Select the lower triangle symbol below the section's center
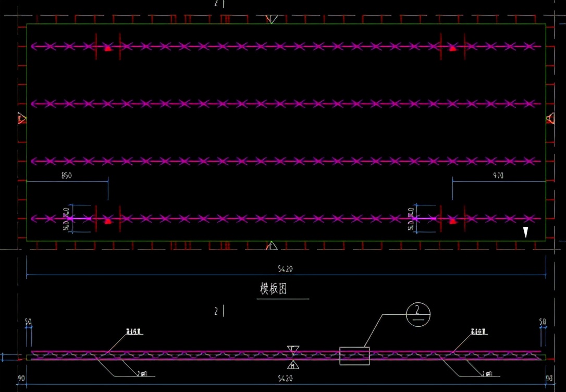 click(293, 365)
